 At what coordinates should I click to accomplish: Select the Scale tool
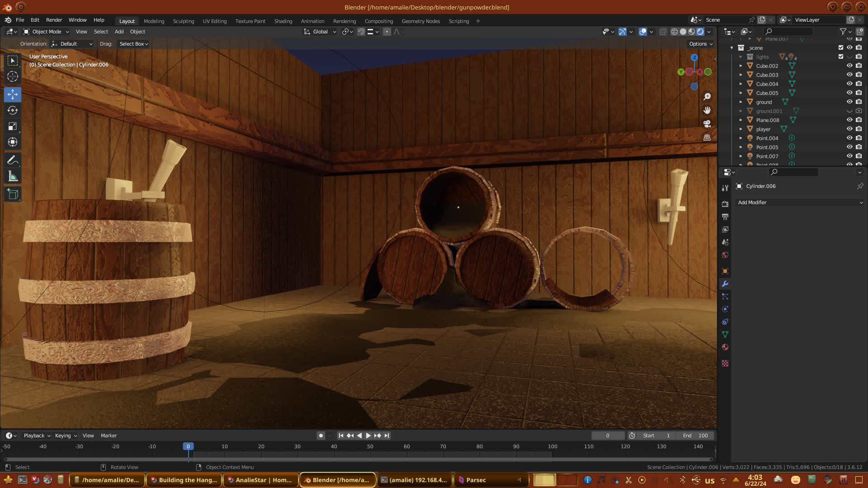(x=13, y=127)
